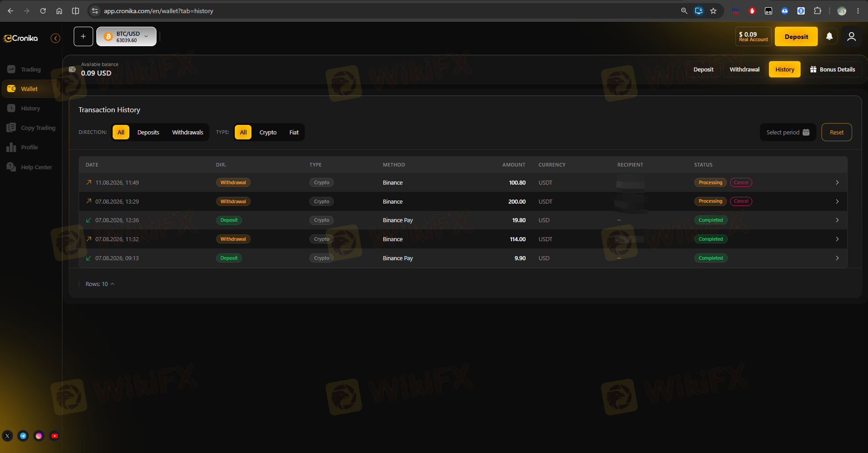The width and height of the screenshot is (868, 453).
Task: Open Copy Trading in the sidebar
Action: [31, 128]
